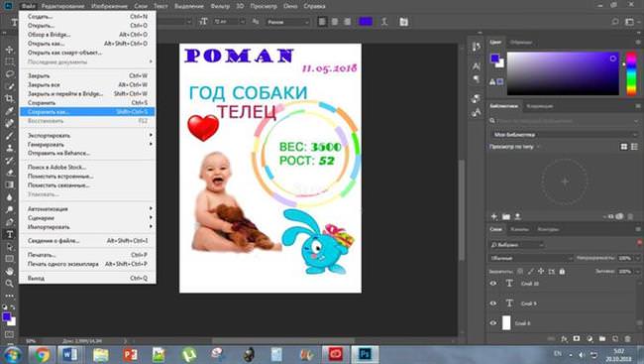This screenshot has height=364, width=644.
Task: Hide the Слой 10 layer eye icon
Action: click(493, 284)
